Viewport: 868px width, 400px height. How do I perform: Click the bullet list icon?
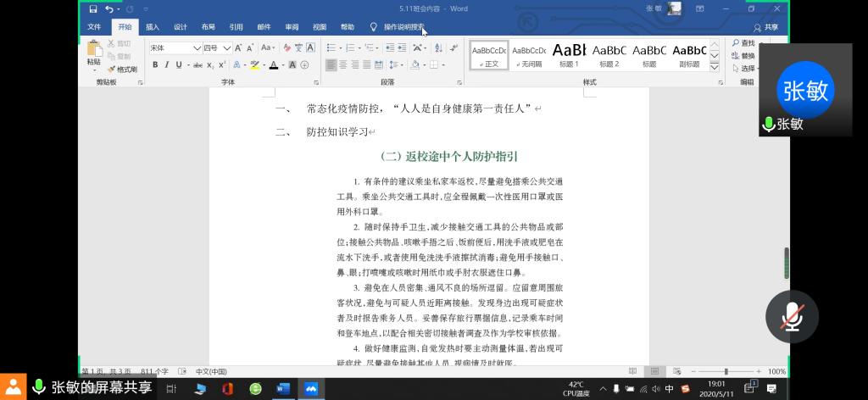pyautogui.click(x=331, y=48)
